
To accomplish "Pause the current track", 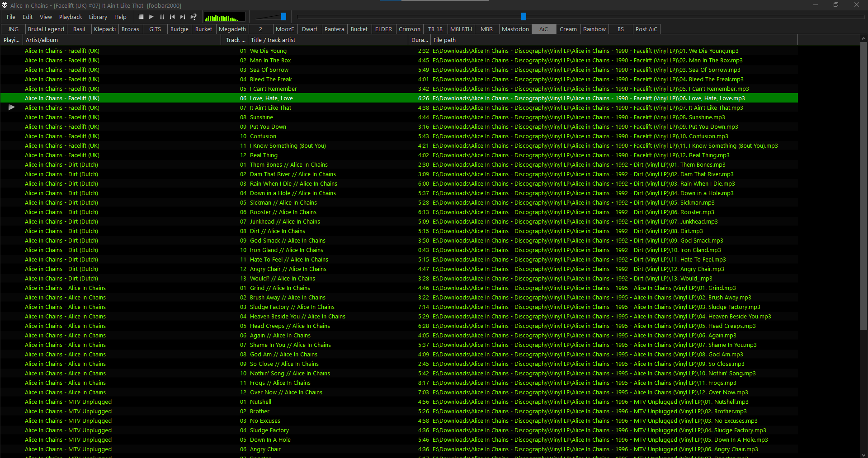I will coord(162,17).
